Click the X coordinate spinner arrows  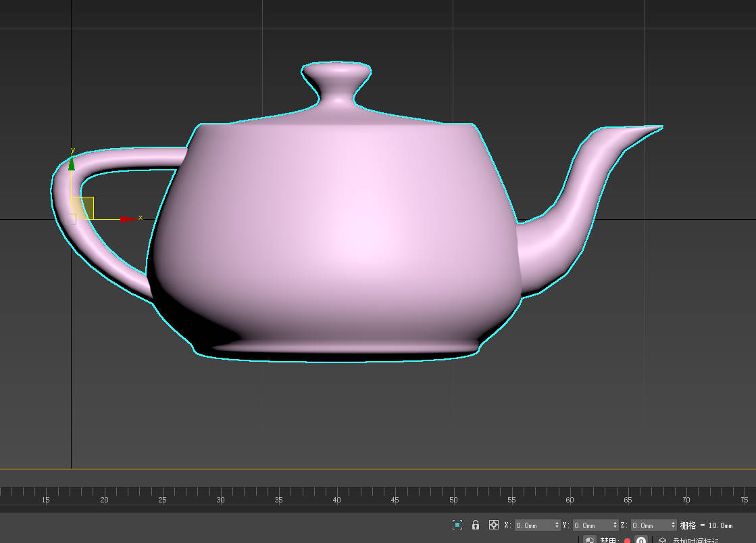(x=557, y=525)
